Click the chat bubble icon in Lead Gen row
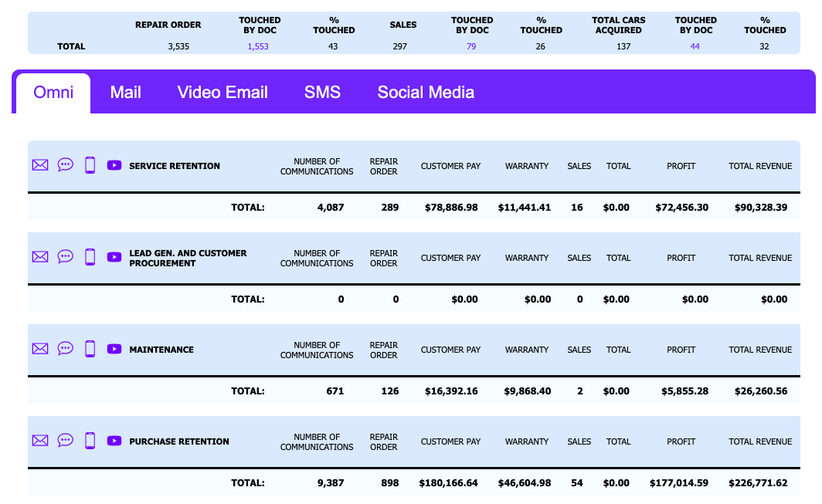Viewport: 822px width, 504px height. tap(65, 257)
